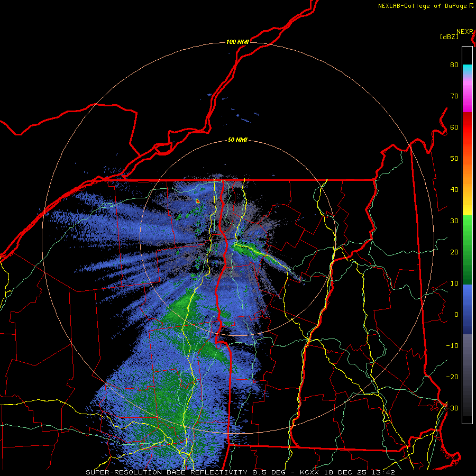Click the [dBZ] units label
The image size is (476, 476).
pyautogui.click(x=449, y=37)
